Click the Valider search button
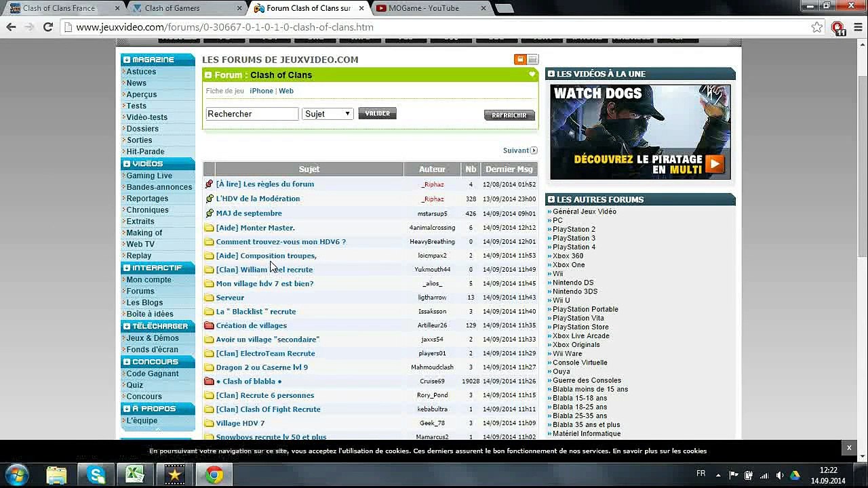The image size is (868, 488). coord(377,113)
